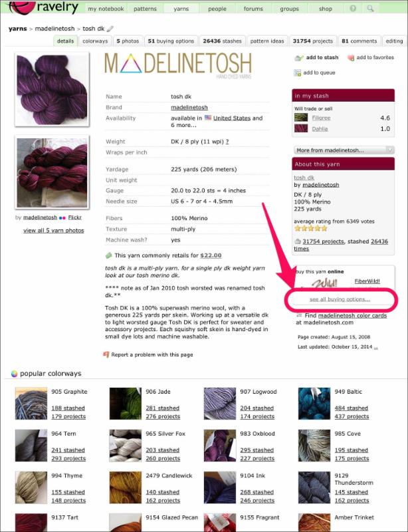408x532 pixels.
Task: Click the thumbs-down report problem icon
Action: click(106, 354)
